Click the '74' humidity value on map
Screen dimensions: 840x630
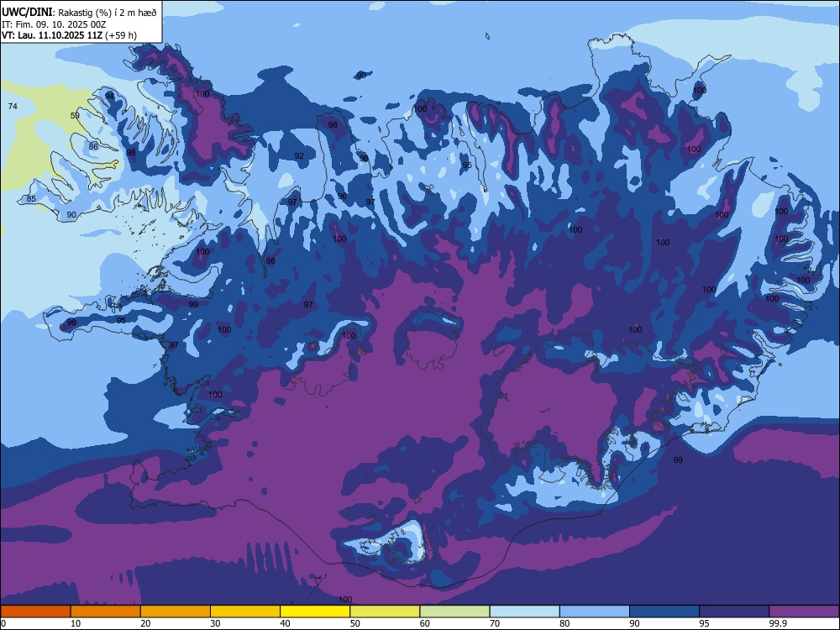13,106
